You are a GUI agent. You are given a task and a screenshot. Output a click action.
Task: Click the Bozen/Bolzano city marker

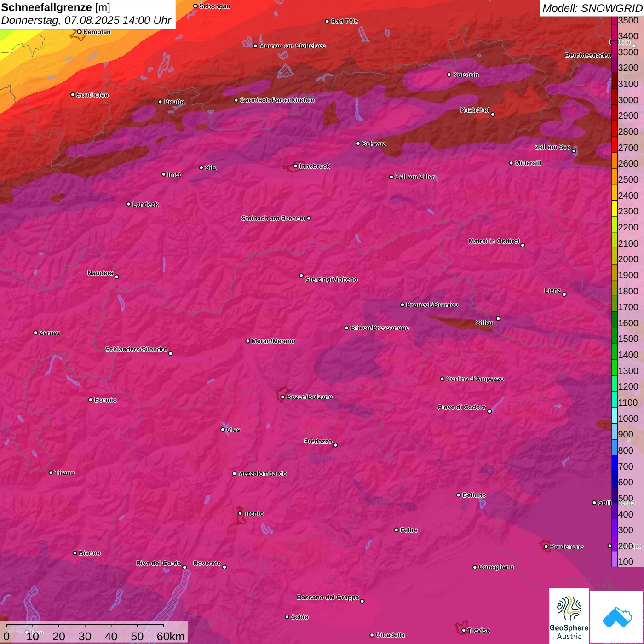(282, 397)
